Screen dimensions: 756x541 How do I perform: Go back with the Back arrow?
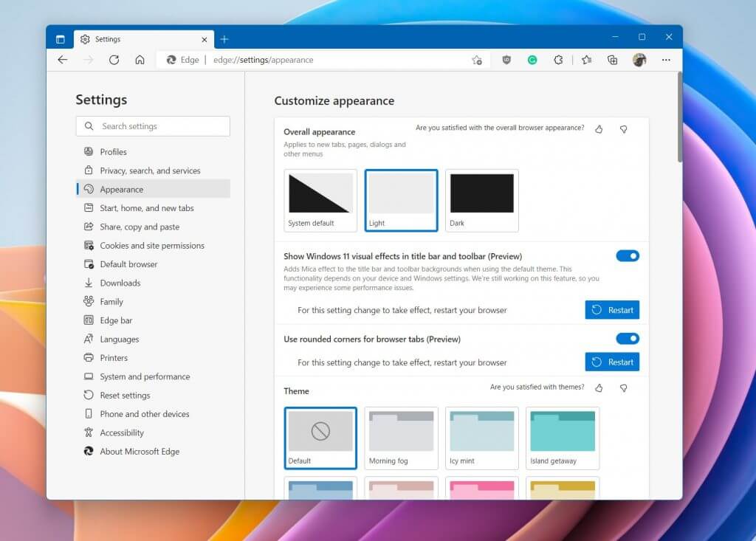(63, 60)
